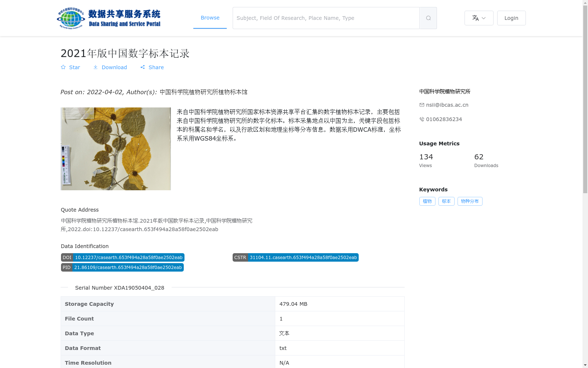
Task: Click the 134 Views metric
Action: click(x=426, y=161)
